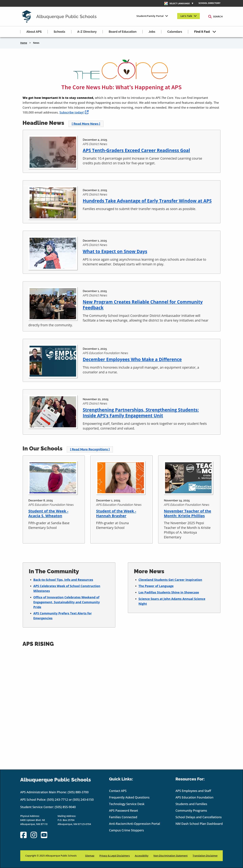Open Los Padillas Students Shine in Showcase

pyautogui.click(x=169, y=592)
